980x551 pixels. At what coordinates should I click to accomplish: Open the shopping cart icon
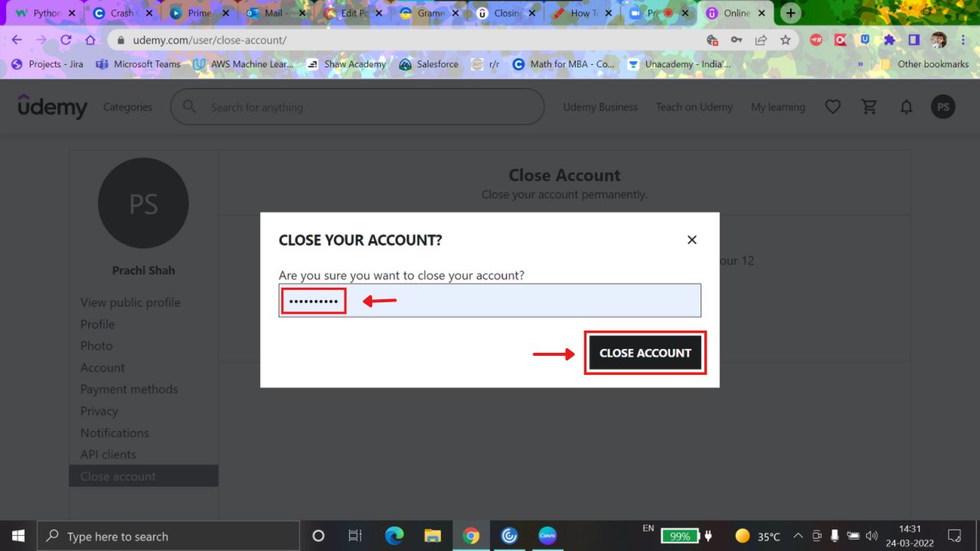[869, 107]
